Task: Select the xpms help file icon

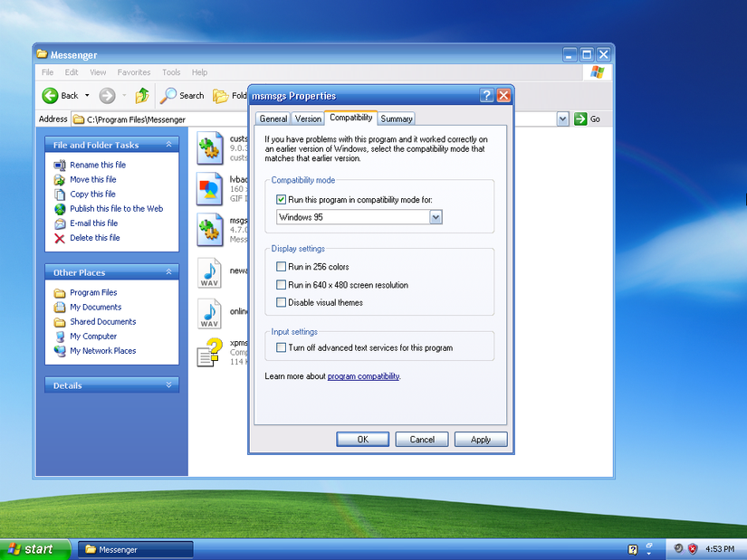Action: tap(210, 351)
